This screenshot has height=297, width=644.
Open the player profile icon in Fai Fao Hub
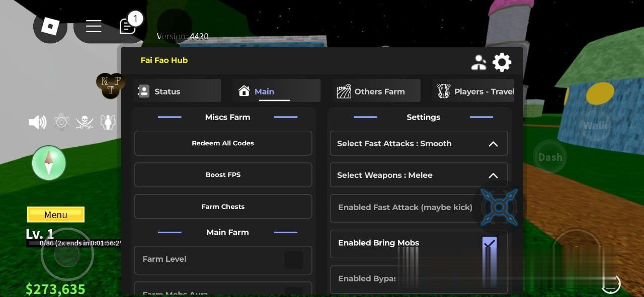[478, 62]
